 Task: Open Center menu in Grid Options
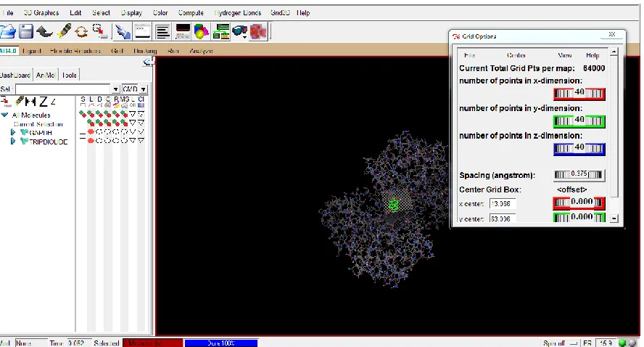click(516, 55)
